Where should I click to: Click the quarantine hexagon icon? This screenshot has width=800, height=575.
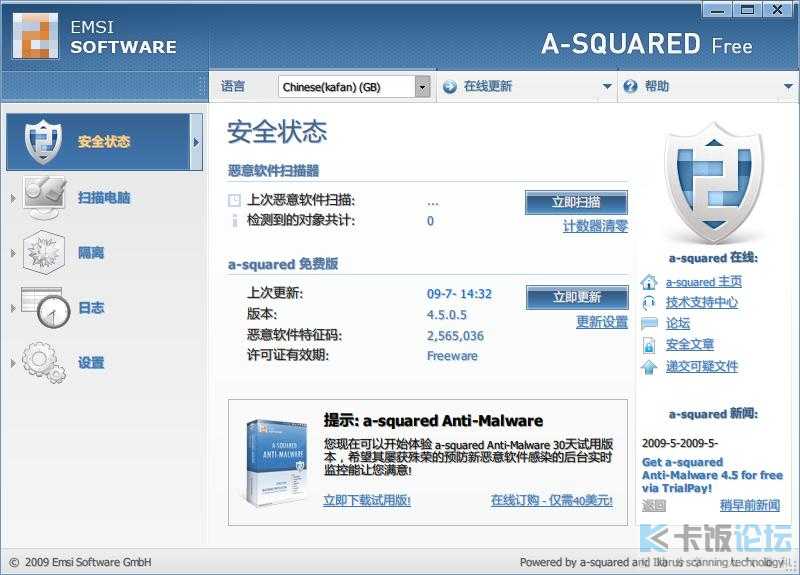(x=44, y=253)
